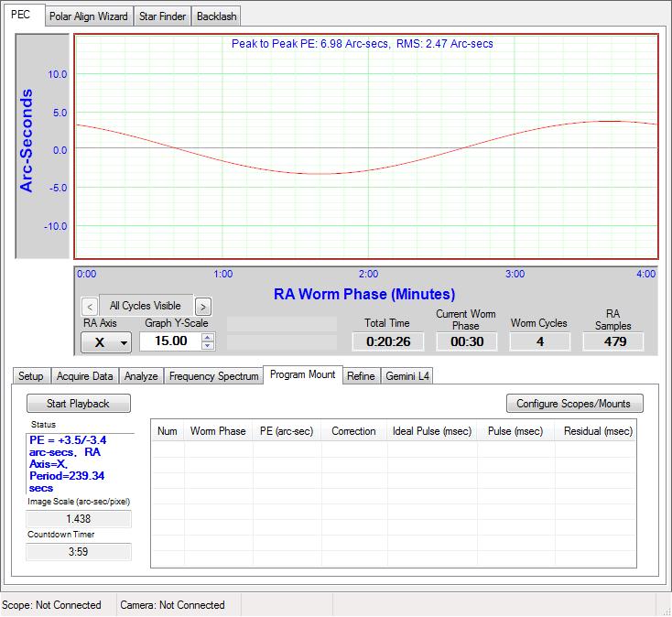Increase Graph Y-Scale with up arrow
This screenshot has width=672, height=617.
tap(208, 338)
